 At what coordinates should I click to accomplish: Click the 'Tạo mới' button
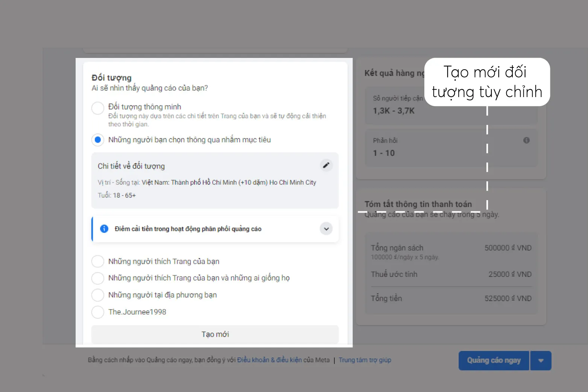(215, 334)
